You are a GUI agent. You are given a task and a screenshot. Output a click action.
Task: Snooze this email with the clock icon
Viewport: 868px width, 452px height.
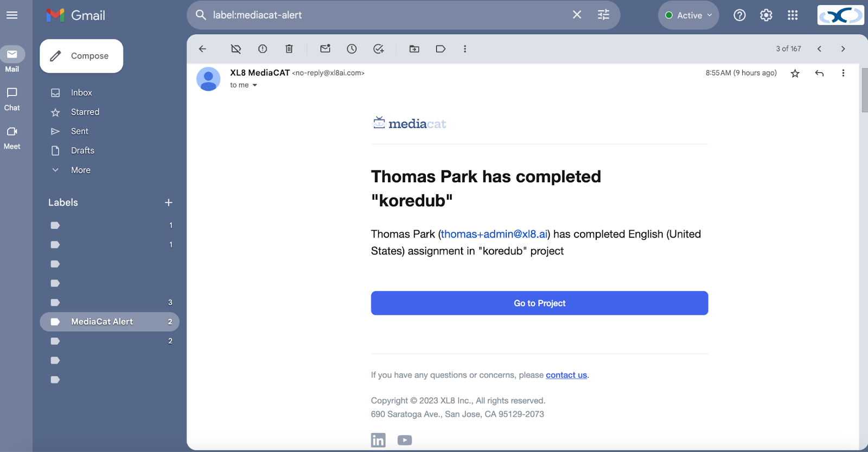(x=352, y=49)
